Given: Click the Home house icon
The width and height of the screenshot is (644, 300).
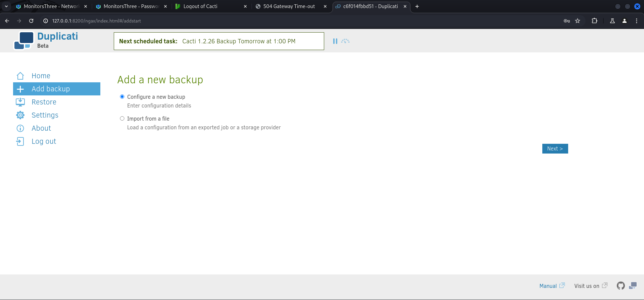Looking at the screenshot, I should pos(20,76).
